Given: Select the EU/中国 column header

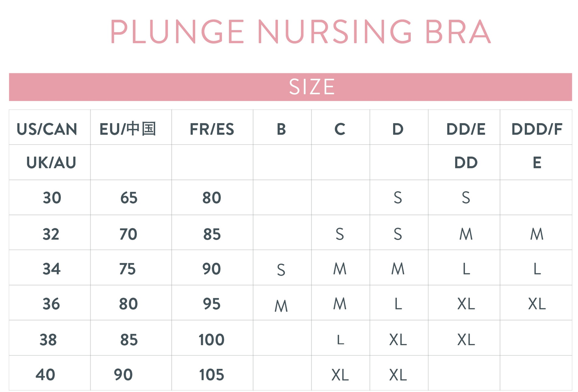Looking at the screenshot, I should pyautogui.click(x=128, y=129).
